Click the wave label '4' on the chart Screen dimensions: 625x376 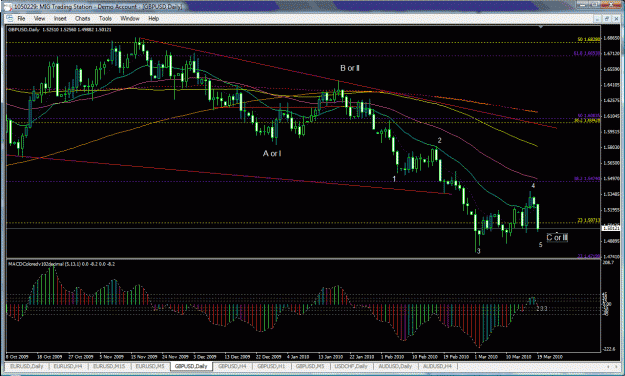(533, 186)
